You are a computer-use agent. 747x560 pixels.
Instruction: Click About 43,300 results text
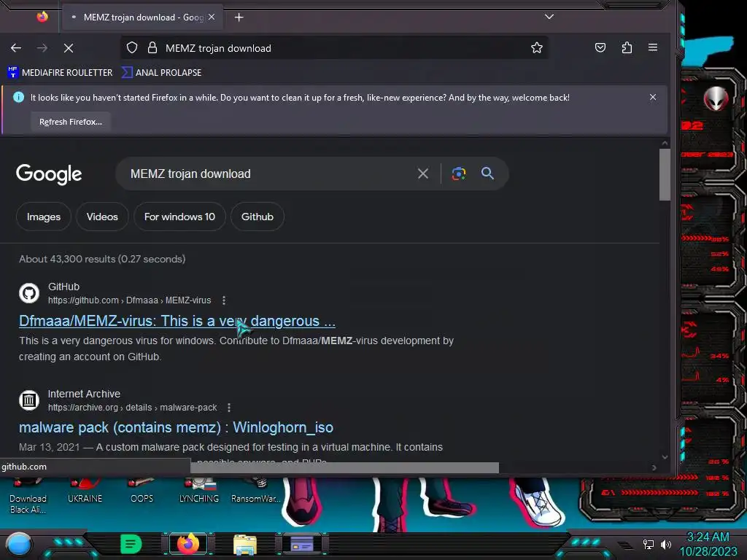[102, 259]
